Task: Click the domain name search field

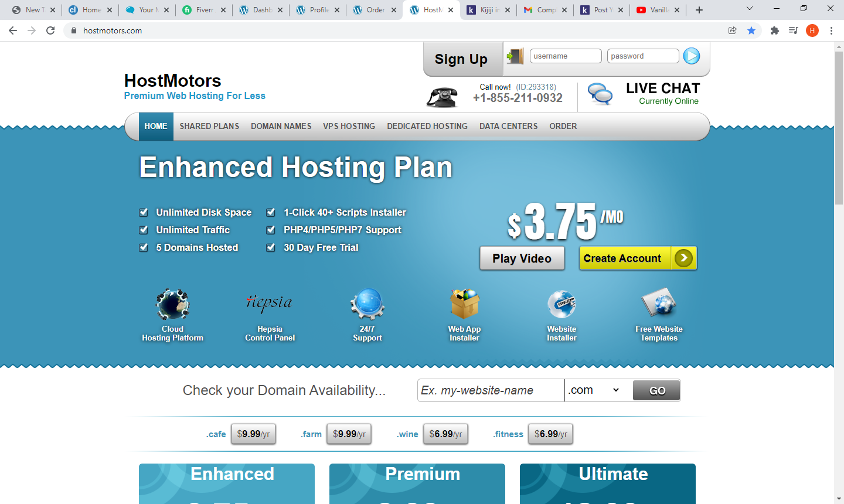Action: click(491, 390)
